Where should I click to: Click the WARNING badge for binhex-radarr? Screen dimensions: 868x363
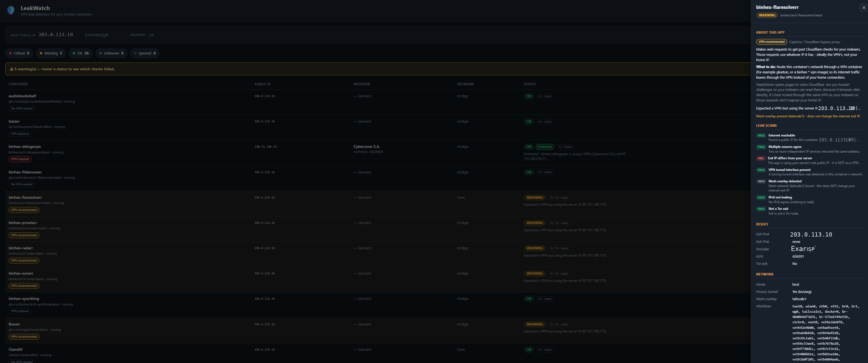pyautogui.click(x=534, y=248)
